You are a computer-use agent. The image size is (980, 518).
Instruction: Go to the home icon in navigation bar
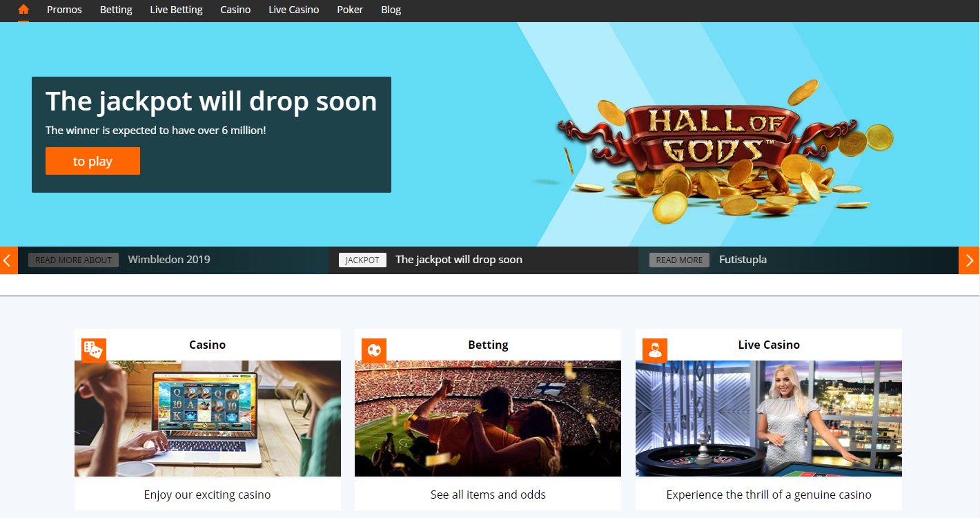point(23,10)
